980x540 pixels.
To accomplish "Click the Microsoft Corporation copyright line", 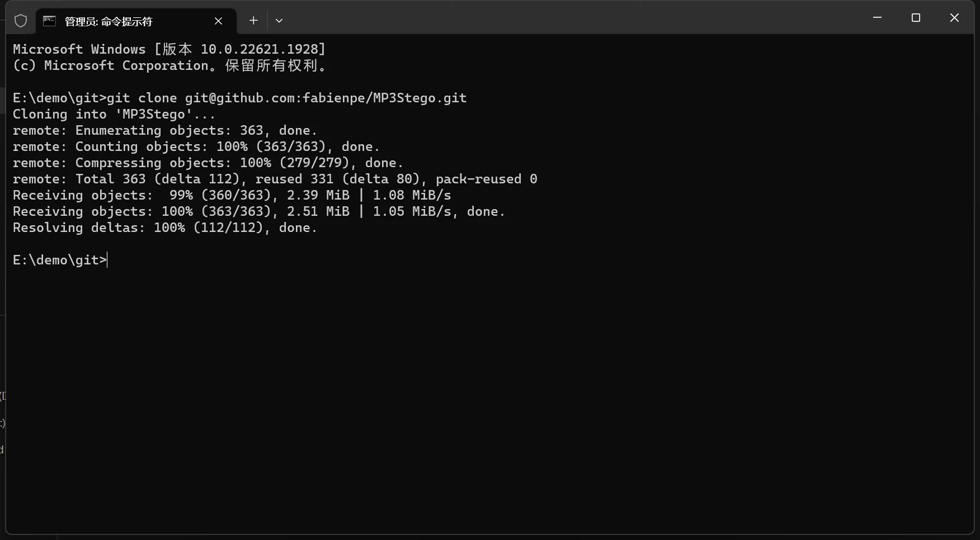I will [x=169, y=66].
